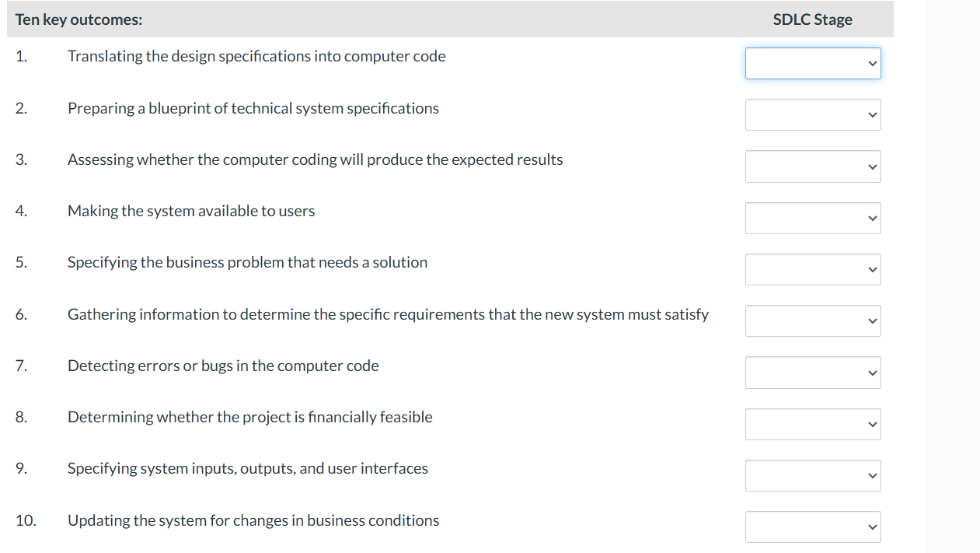Image resolution: width=980 pixels, height=553 pixels.
Task: Open the dropdown for the financial feasibility outcome
Action: point(812,424)
